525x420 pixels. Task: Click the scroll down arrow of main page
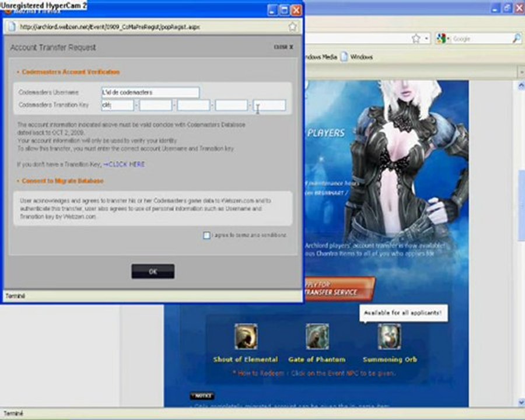(x=521, y=402)
